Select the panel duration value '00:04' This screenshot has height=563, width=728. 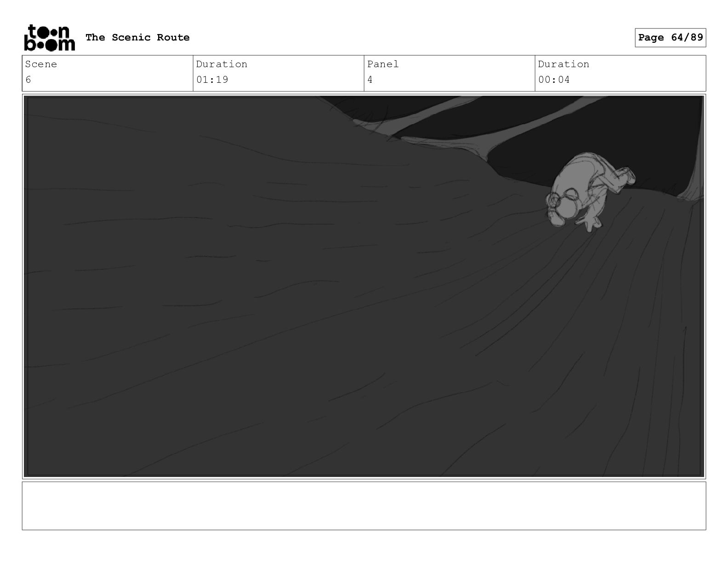(x=554, y=80)
